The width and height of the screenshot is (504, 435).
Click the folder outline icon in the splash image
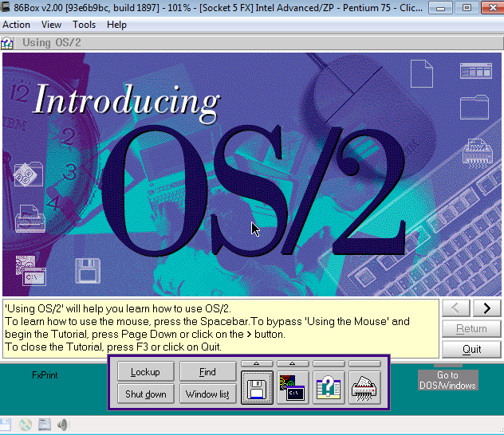(474, 108)
